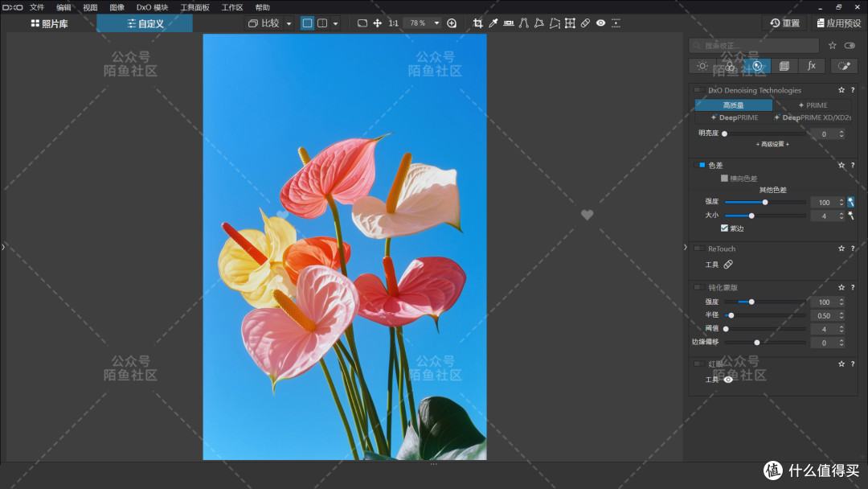
Task: Open the 帮助 menu
Action: (x=262, y=7)
